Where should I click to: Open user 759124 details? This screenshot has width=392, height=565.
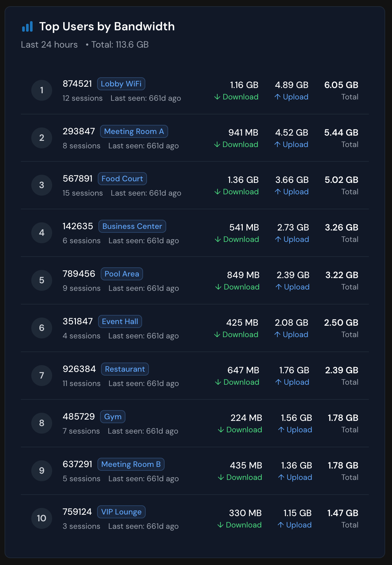(x=77, y=512)
